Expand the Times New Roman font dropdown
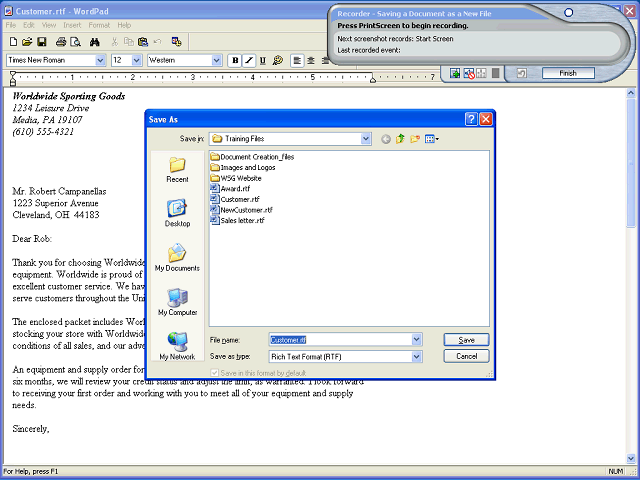Image resolution: width=640 pixels, height=480 pixels. (x=100, y=60)
